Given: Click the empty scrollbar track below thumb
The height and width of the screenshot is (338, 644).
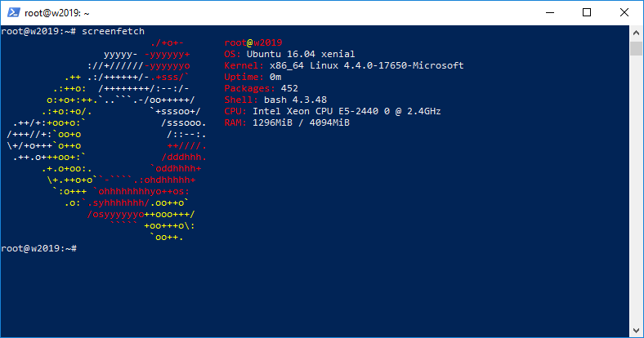Looking at the screenshot, I should pyautogui.click(x=636, y=189).
